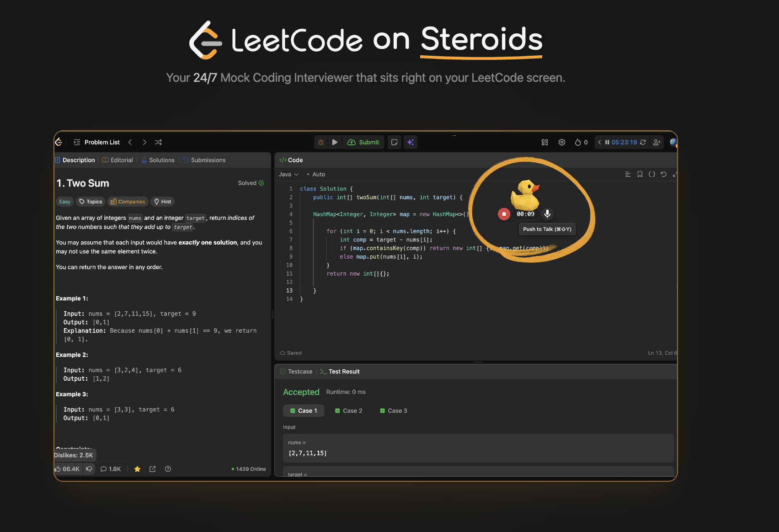This screenshot has width=779, height=532.
Task: Pause the session timer showing 05:23:19
Action: tap(607, 142)
